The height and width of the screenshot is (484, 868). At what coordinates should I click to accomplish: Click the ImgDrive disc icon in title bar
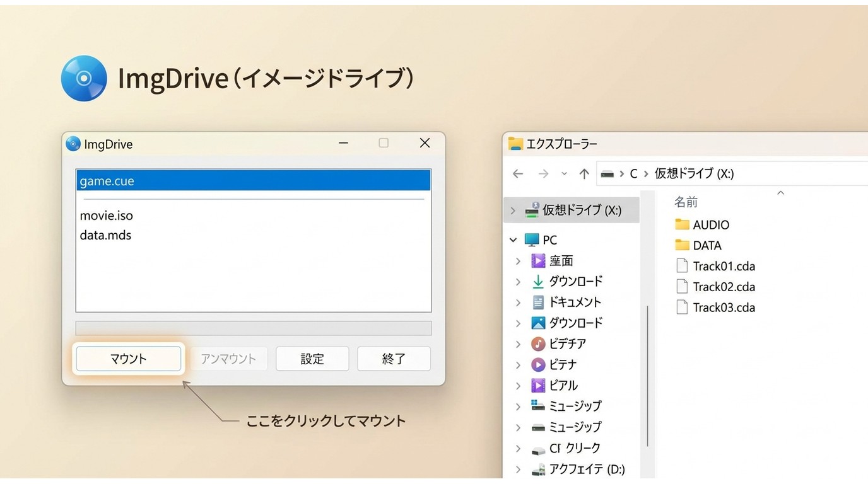[x=73, y=144]
